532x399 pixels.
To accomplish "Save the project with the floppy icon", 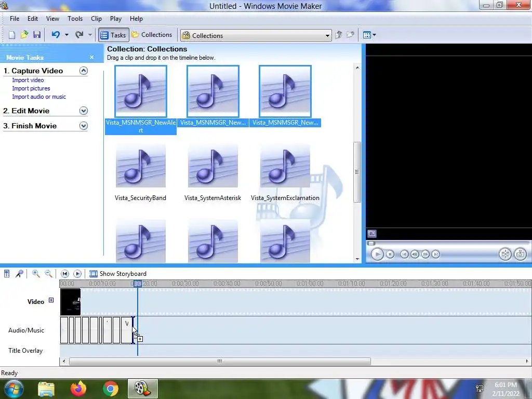I will (37, 35).
